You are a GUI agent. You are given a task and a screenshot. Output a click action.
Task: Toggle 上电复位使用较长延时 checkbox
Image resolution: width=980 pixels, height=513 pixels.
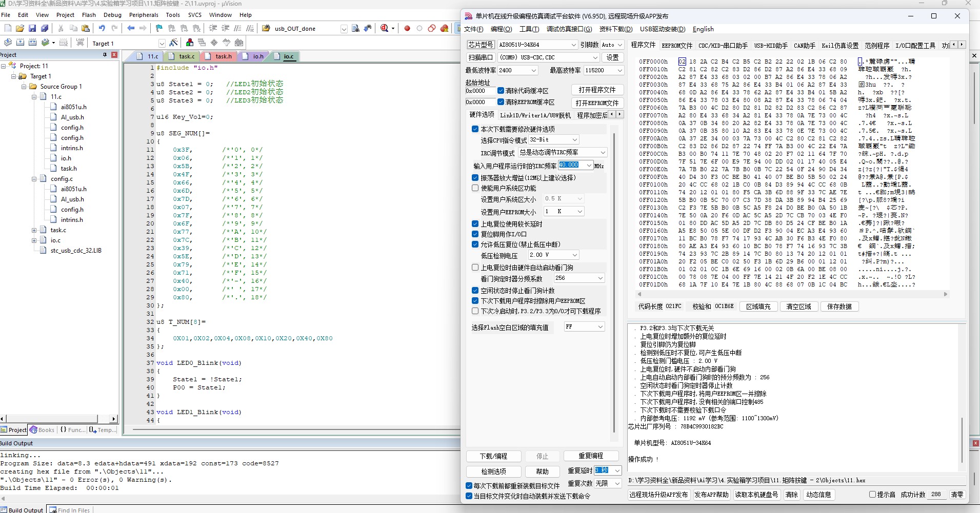pyautogui.click(x=475, y=224)
